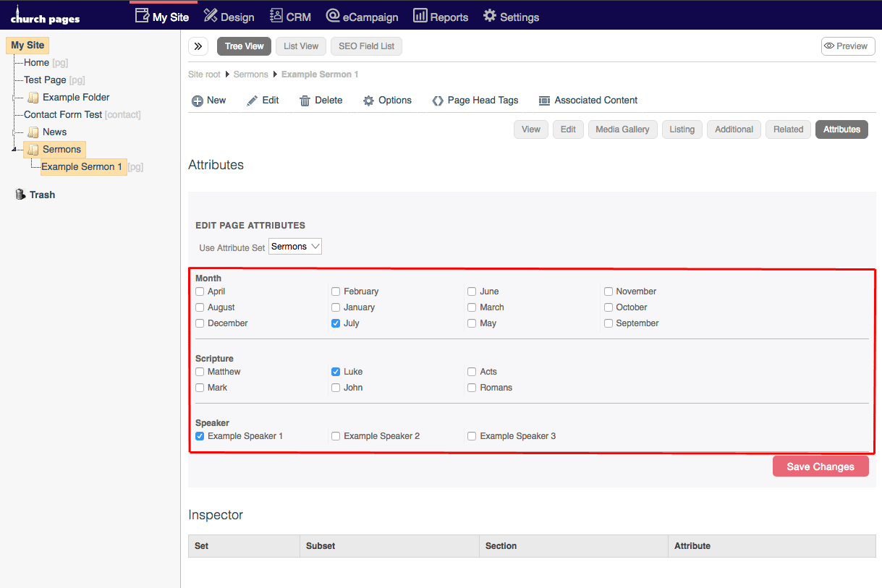Tick the Acts scripture checkbox
The width and height of the screenshot is (882, 588).
coord(472,372)
